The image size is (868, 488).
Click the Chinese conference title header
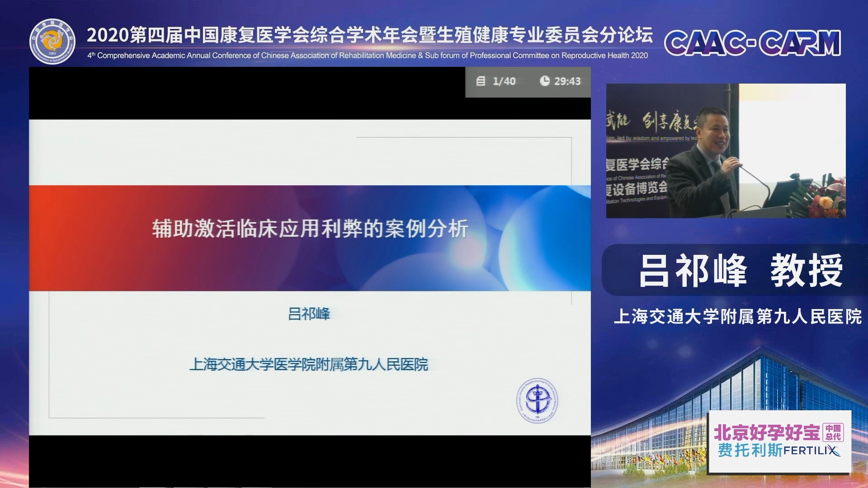[369, 35]
